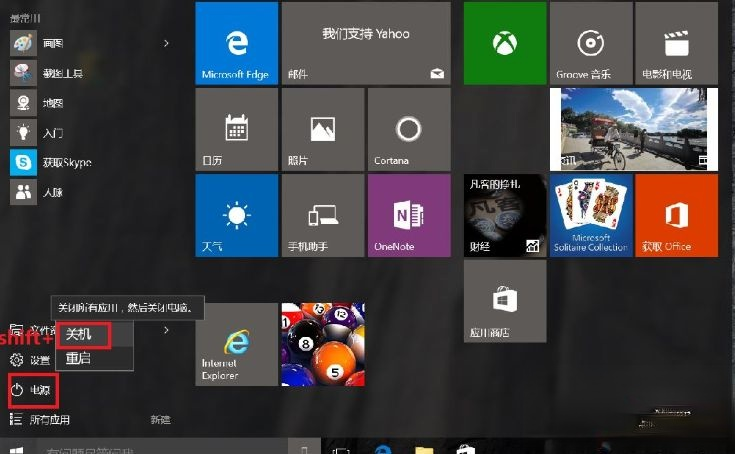Select 关机 from the power menu

[84, 335]
